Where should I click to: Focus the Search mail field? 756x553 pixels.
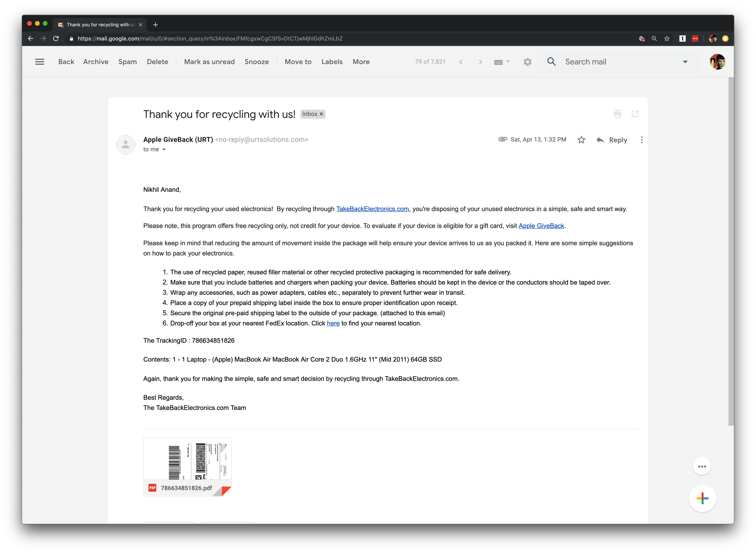click(619, 62)
